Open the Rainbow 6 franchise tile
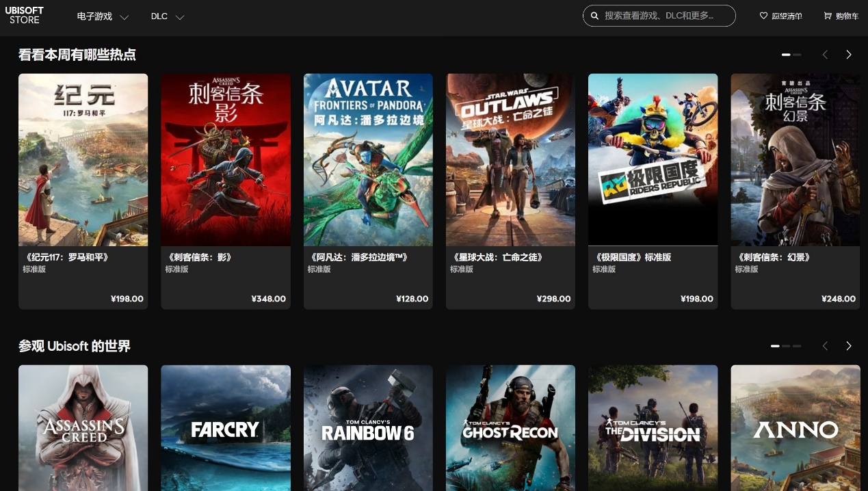 point(368,428)
